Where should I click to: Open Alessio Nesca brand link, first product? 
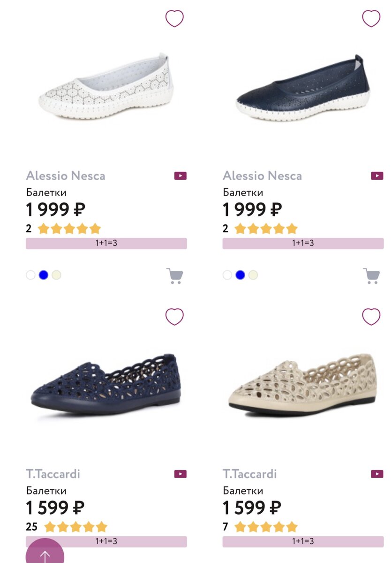66,176
